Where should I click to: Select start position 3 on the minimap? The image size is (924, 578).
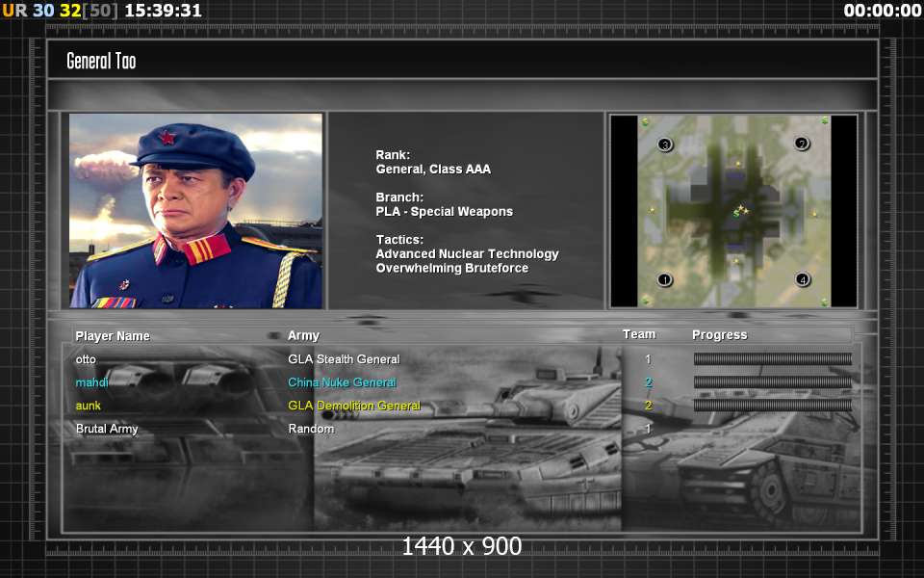click(665, 144)
